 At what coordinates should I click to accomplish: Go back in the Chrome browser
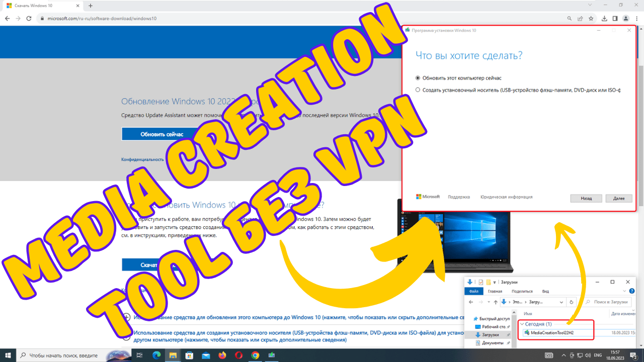[x=7, y=18]
